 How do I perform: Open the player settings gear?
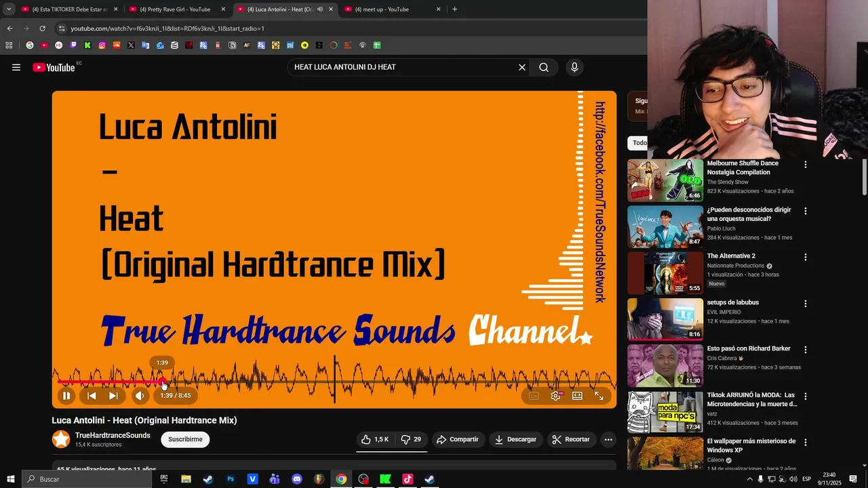click(x=555, y=396)
